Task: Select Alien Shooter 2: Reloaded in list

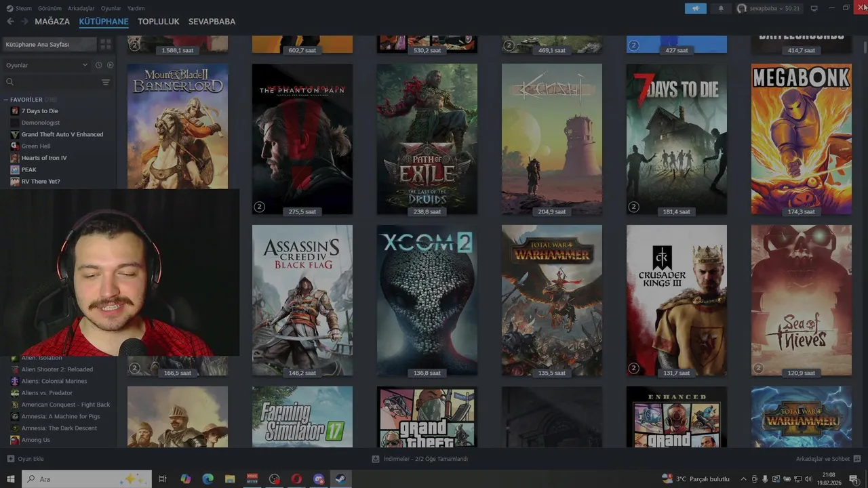Action: pos(58,369)
